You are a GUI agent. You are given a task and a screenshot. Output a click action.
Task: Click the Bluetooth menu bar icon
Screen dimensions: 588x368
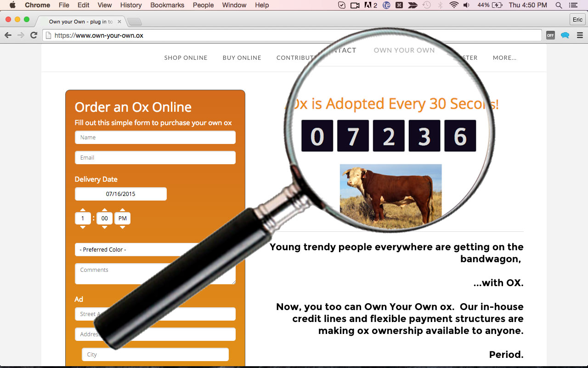pyautogui.click(x=440, y=5)
